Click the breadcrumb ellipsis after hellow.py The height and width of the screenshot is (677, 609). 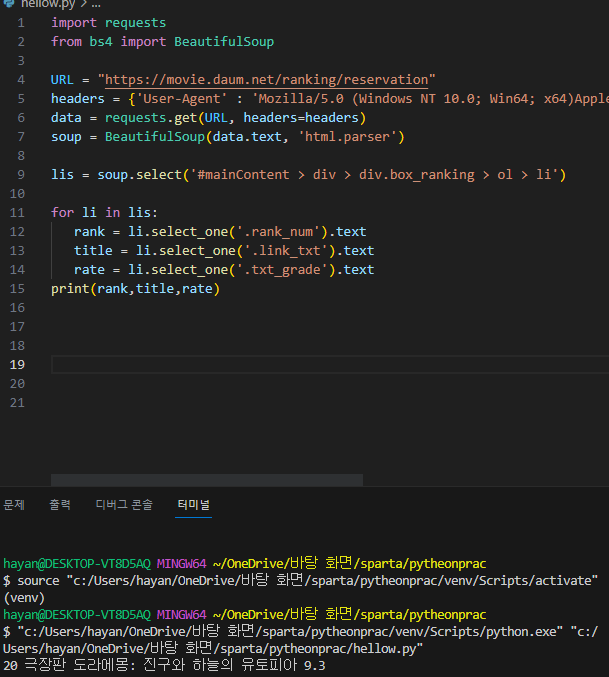96,5
